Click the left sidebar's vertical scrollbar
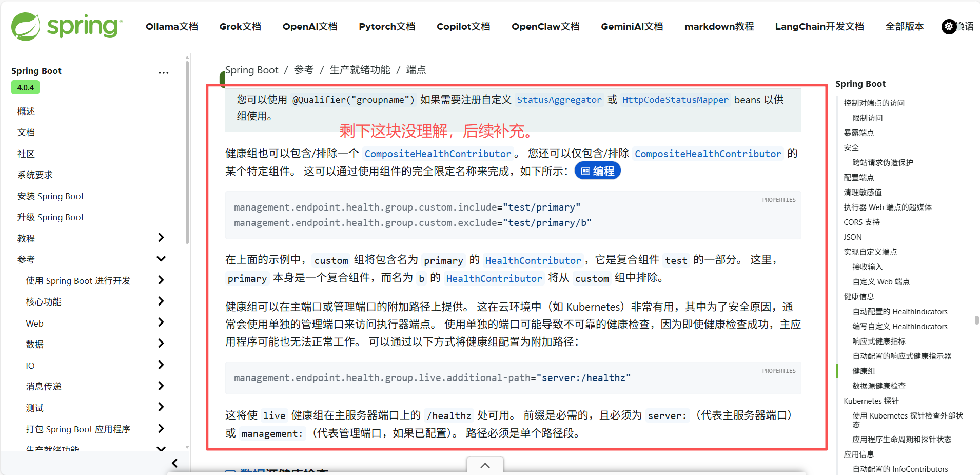This screenshot has height=475, width=980. coord(187,153)
